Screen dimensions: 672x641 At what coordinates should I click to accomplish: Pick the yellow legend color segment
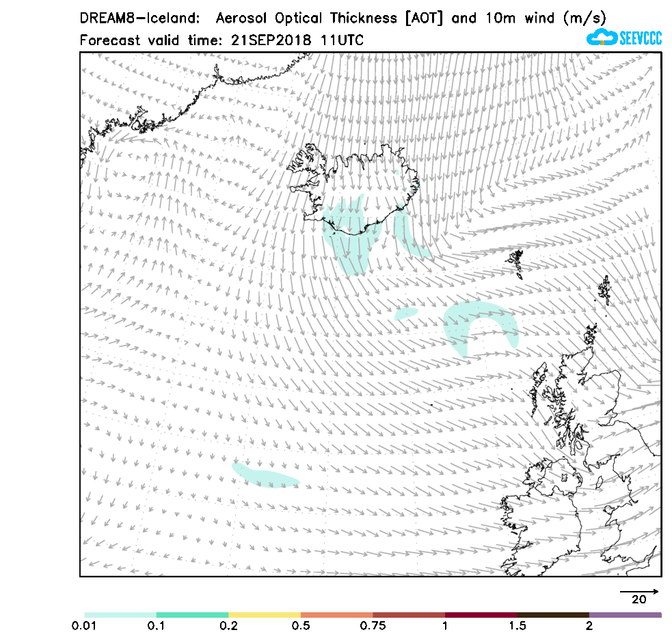pos(265,615)
